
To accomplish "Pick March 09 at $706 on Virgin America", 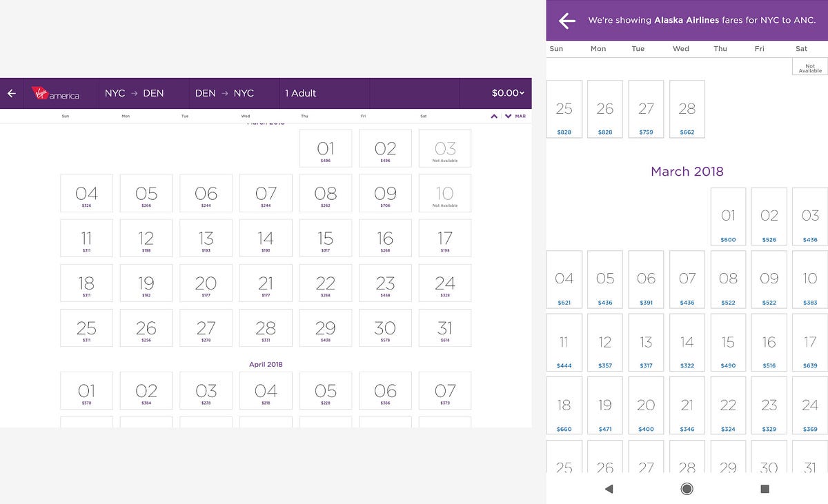I will pyautogui.click(x=385, y=193).
